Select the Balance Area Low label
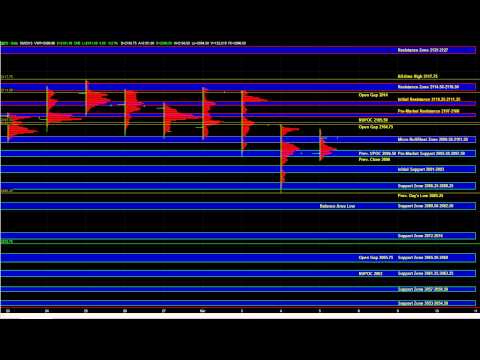Viewport: 480px width, 360px height. click(337, 206)
